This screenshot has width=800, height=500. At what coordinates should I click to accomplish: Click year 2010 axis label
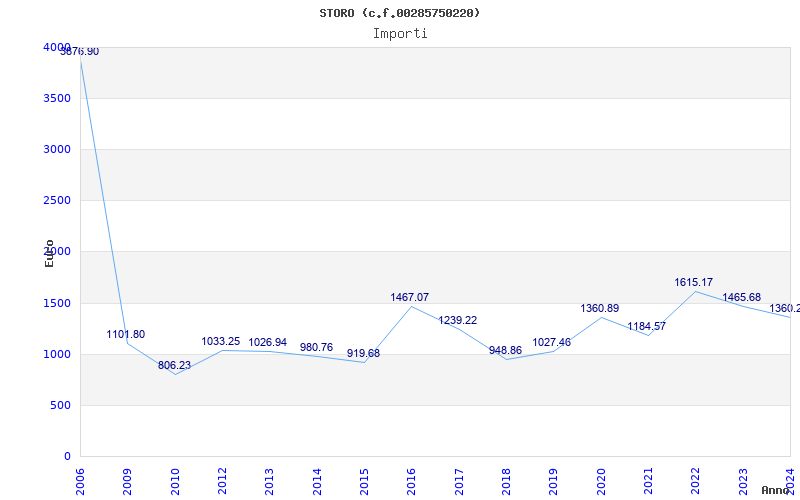176,480
